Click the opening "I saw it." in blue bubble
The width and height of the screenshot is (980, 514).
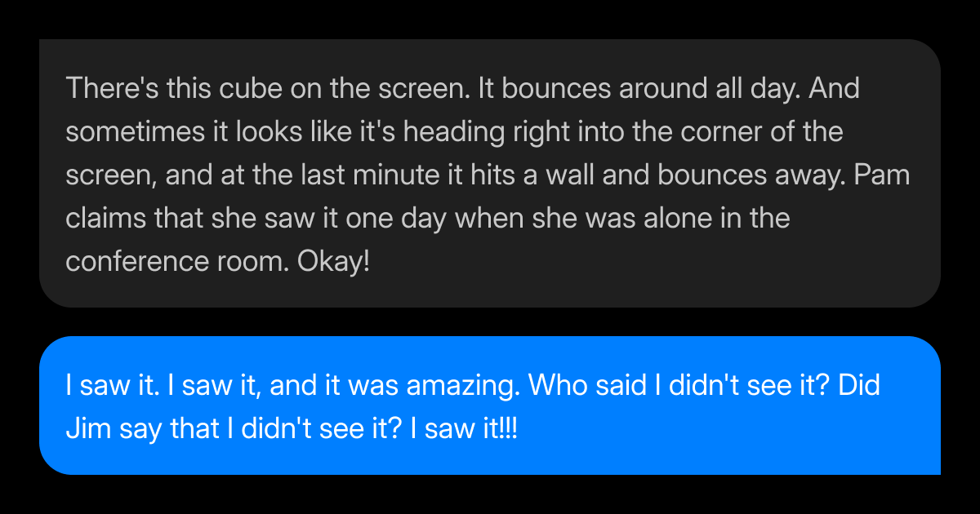click(x=112, y=385)
